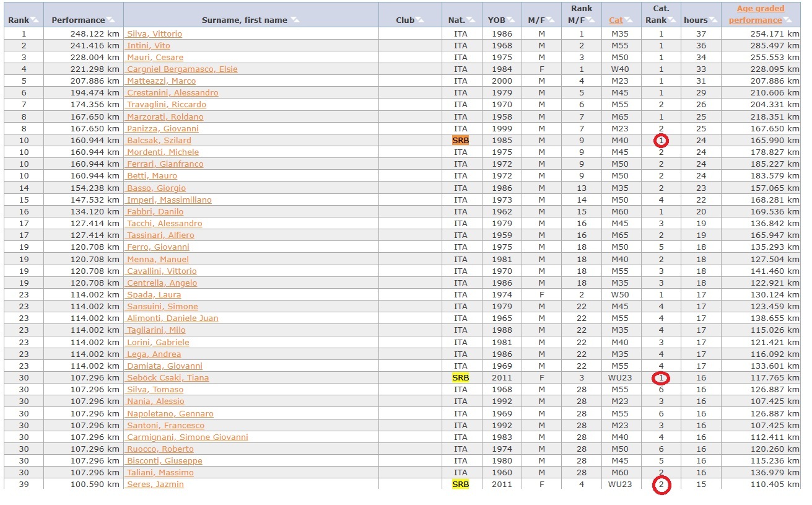Open Carmignani, Simone Giovanni's profile
The width and height of the screenshot is (812, 505).
point(187,437)
